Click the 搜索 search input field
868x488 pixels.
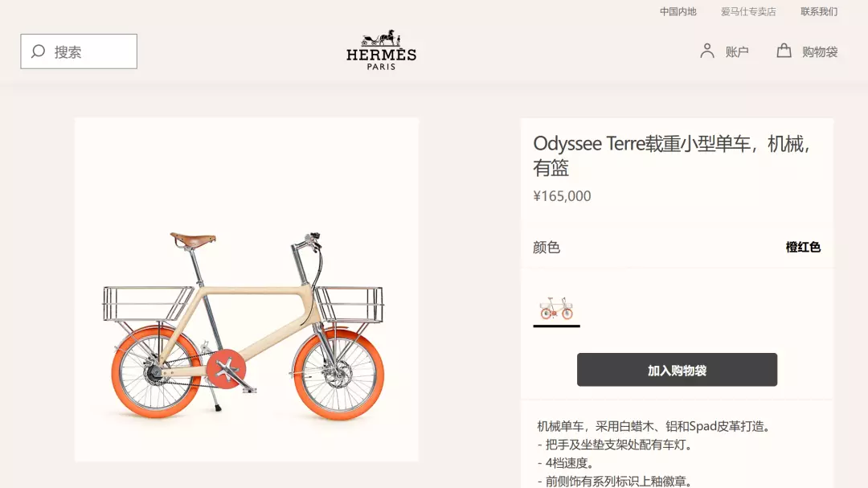pos(79,51)
